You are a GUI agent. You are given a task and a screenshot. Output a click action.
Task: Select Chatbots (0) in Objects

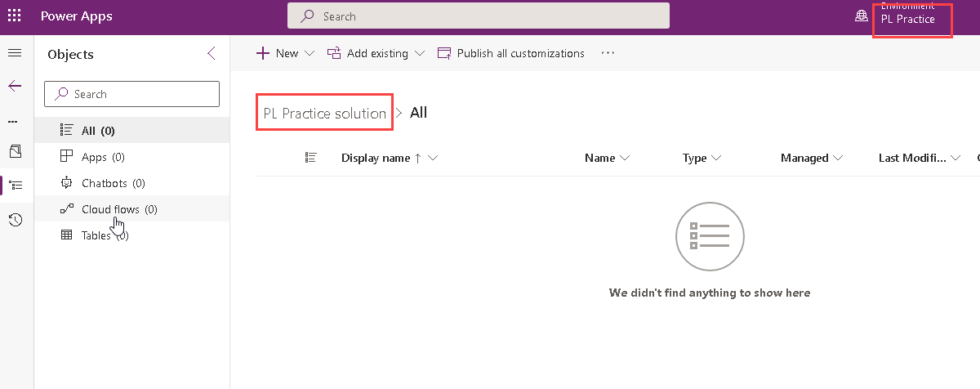(131, 183)
